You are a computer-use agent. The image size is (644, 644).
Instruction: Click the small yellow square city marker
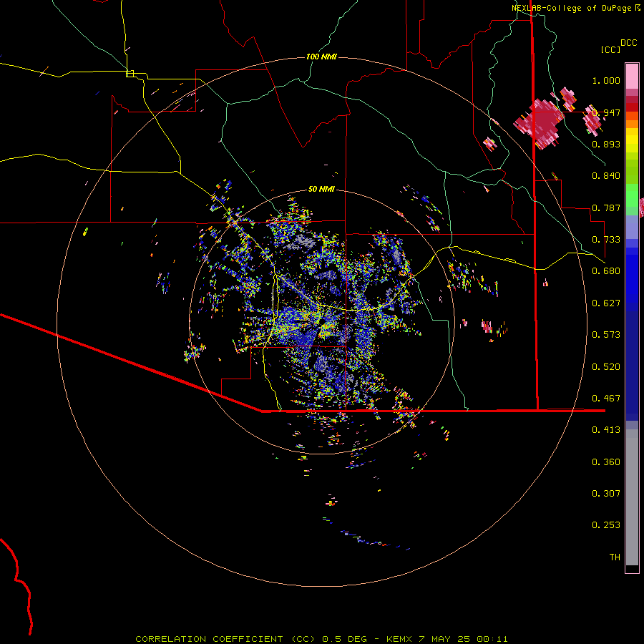tap(130, 74)
